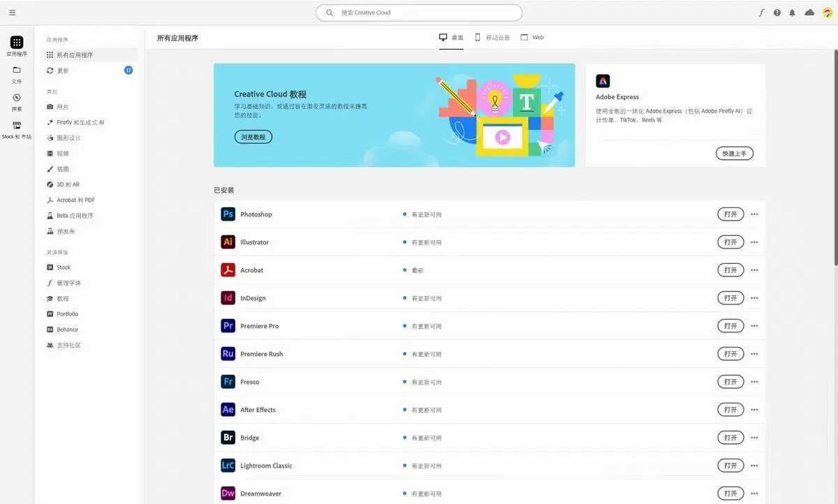Expand the hamburger menu at top left

tap(12, 12)
